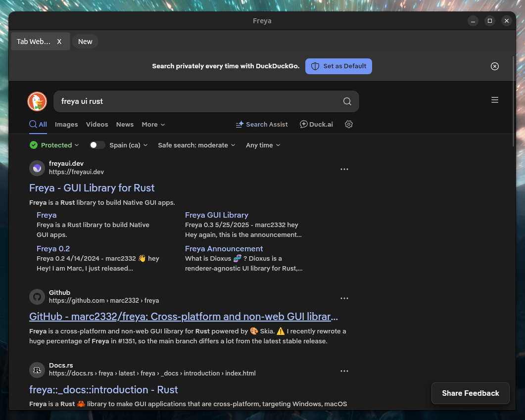Image resolution: width=525 pixels, height=420 pixels.
Task: Switch to the Videos tab
Action: click(x=97, y=125)
